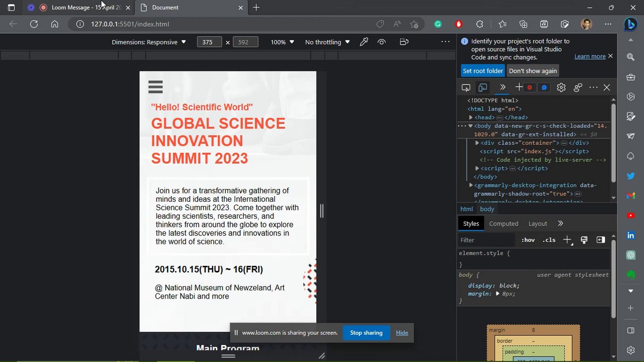
Task: Expand the div class container node
Action: pos(477,143)
